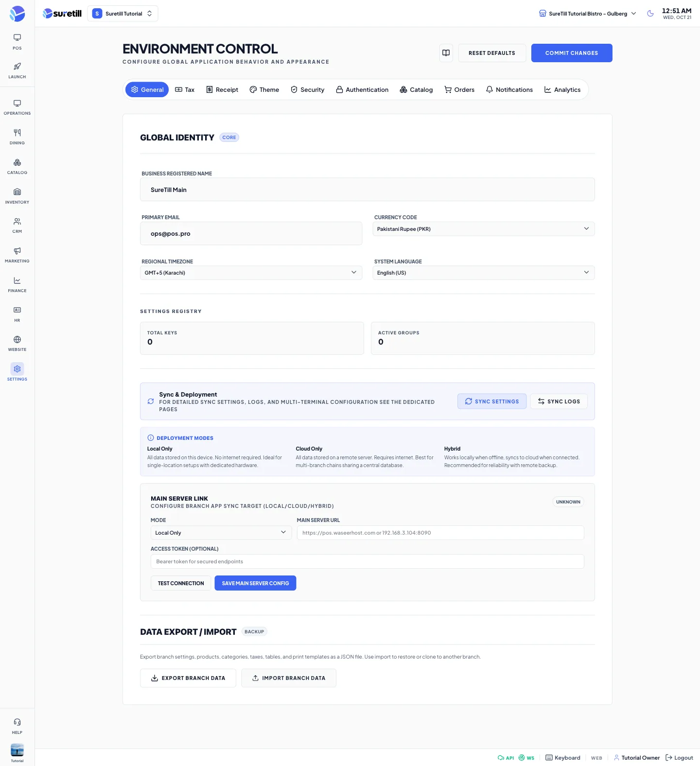Open the Marketing megaphone icon
Screen dimensions: 700x766
pyautogui.click(x=17, y=255)
